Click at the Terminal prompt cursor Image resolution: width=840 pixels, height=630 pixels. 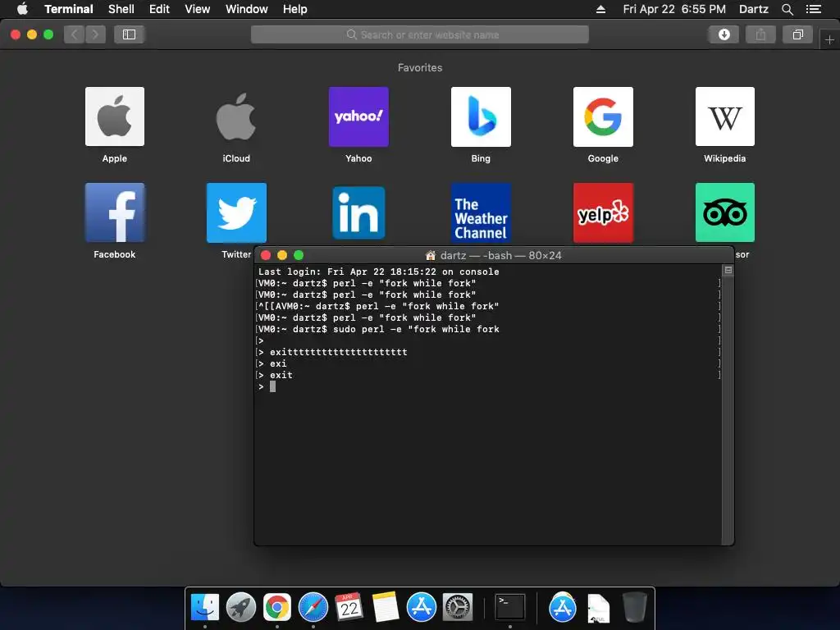click(272, 387)
